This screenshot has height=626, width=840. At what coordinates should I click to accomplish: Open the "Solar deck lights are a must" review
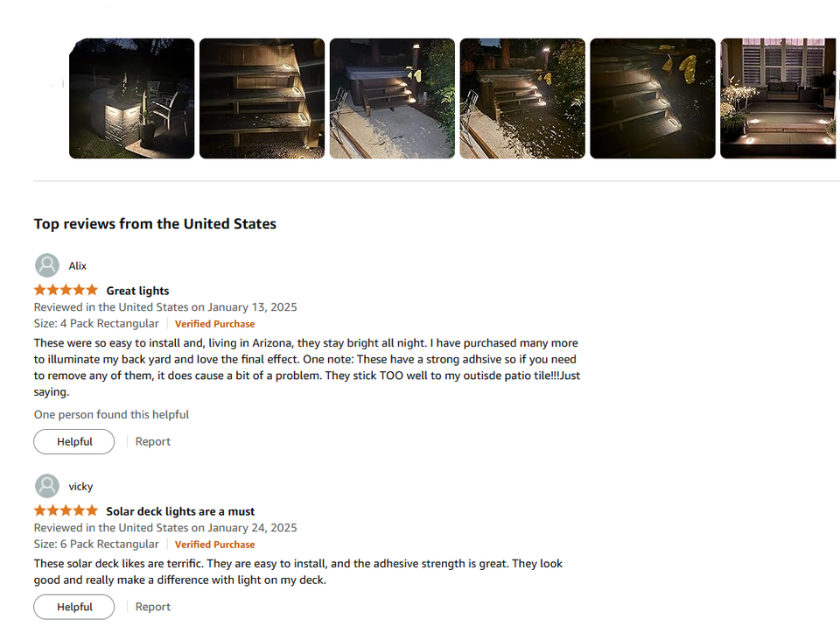(x=180, y=511)
